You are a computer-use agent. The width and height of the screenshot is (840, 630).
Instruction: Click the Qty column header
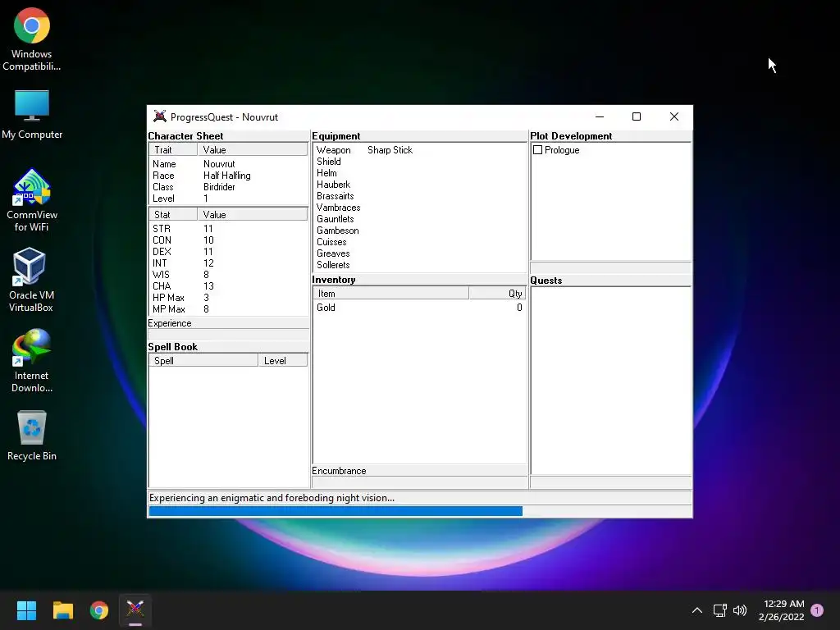coord(497,294)
